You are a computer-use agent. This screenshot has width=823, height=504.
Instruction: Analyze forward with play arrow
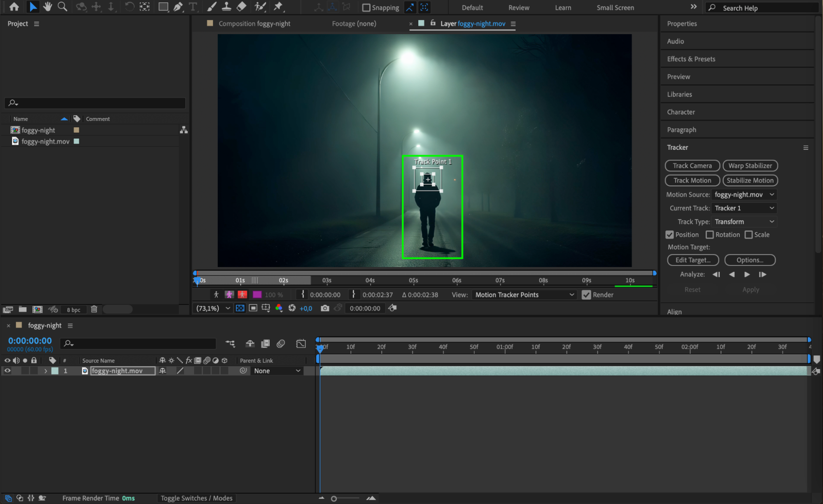[x=747, y=274]
